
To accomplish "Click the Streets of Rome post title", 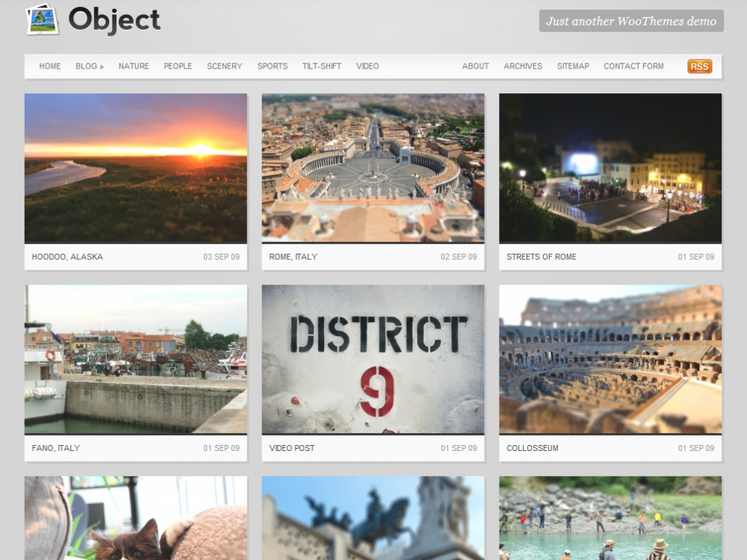I will (x=541, y=257).
